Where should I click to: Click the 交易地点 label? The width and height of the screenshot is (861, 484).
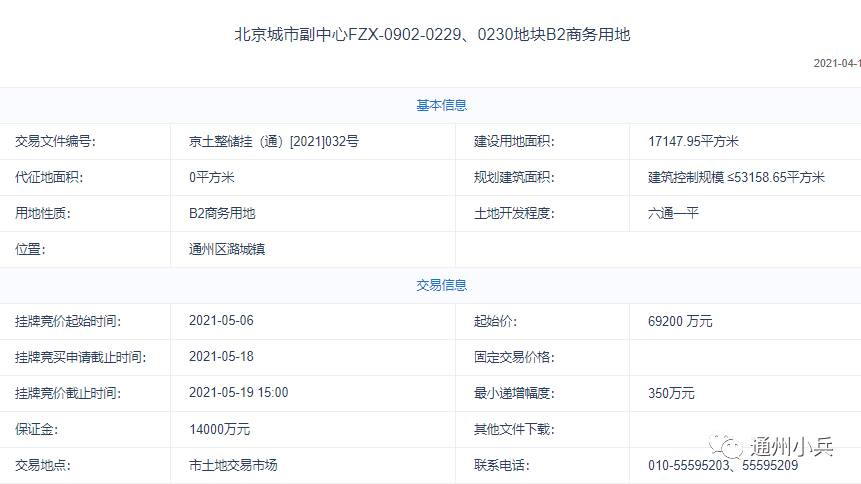pos(42,465)
